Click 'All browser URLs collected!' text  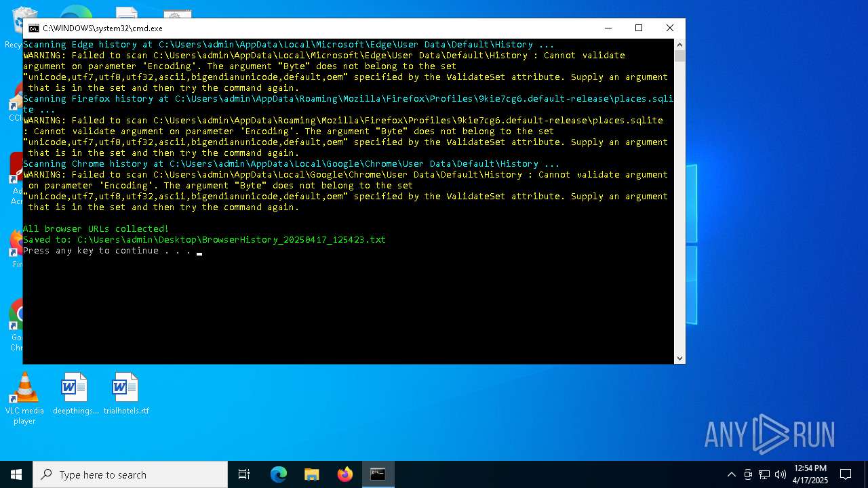point(96,229)
